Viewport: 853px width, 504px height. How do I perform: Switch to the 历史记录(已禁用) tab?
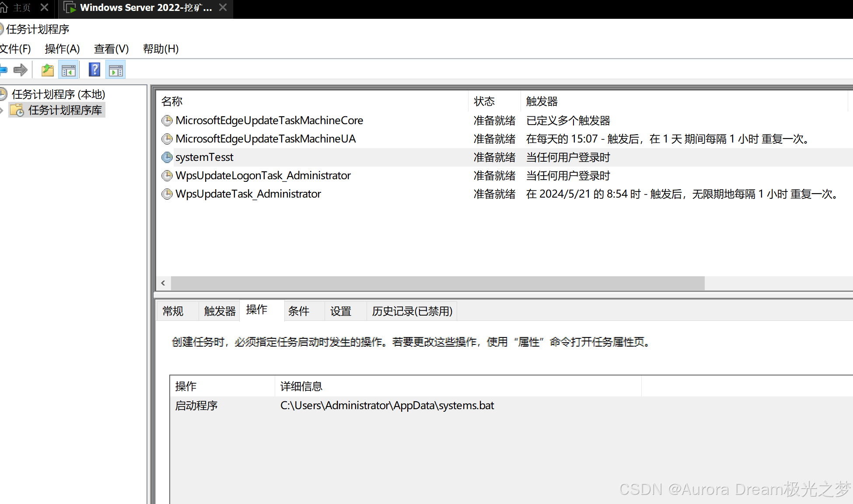[x=412, y=311]
